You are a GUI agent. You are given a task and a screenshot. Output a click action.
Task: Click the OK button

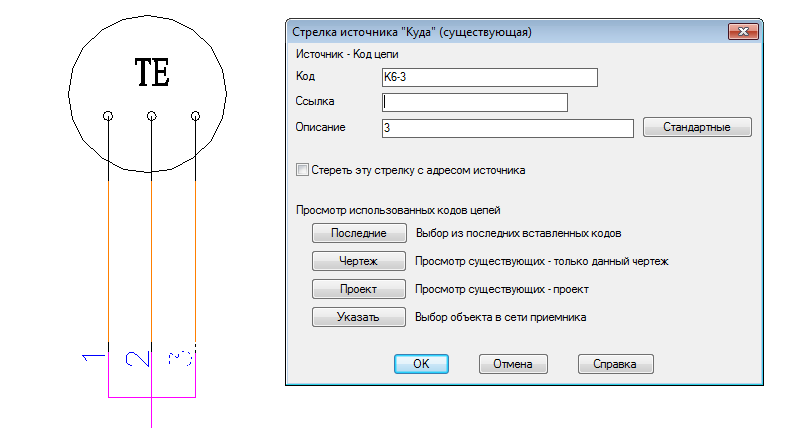(x=421, y=364)
